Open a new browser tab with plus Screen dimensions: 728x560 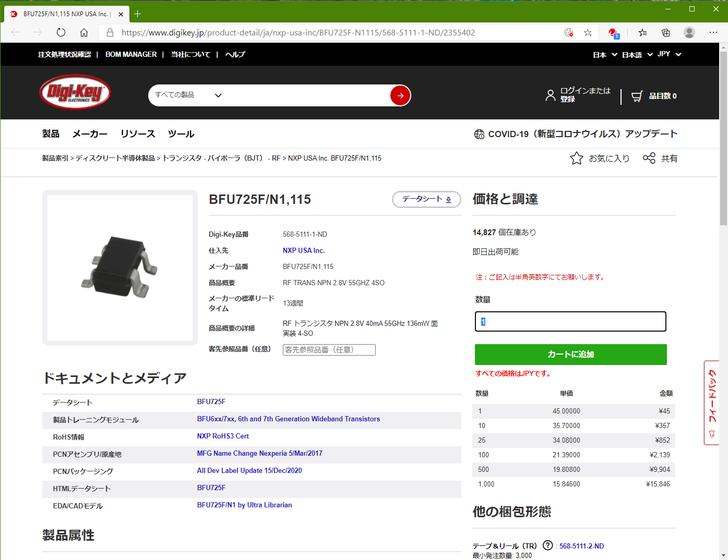[x=138, y=14]
